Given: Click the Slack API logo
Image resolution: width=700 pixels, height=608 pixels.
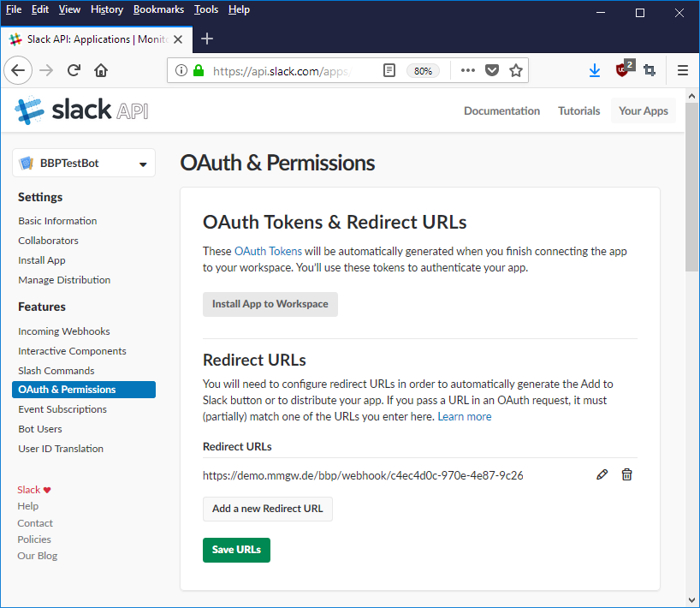Looking at the screenshot, I should point(81,110).
